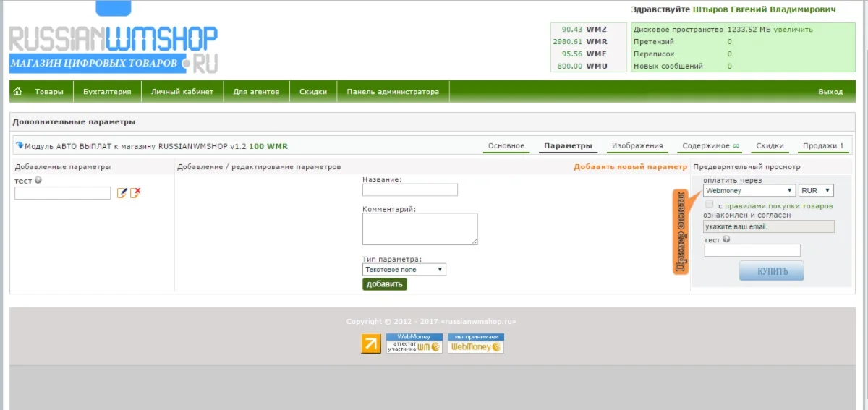868x410 pixels.
Task: Click the мы принимаем WebMoney badge
Action: tap(475, 343)
